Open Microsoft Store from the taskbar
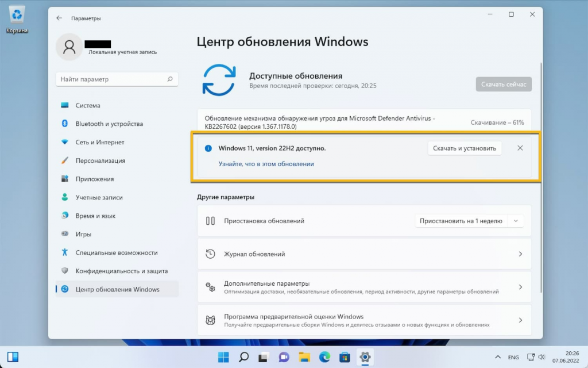 (344, 357)
